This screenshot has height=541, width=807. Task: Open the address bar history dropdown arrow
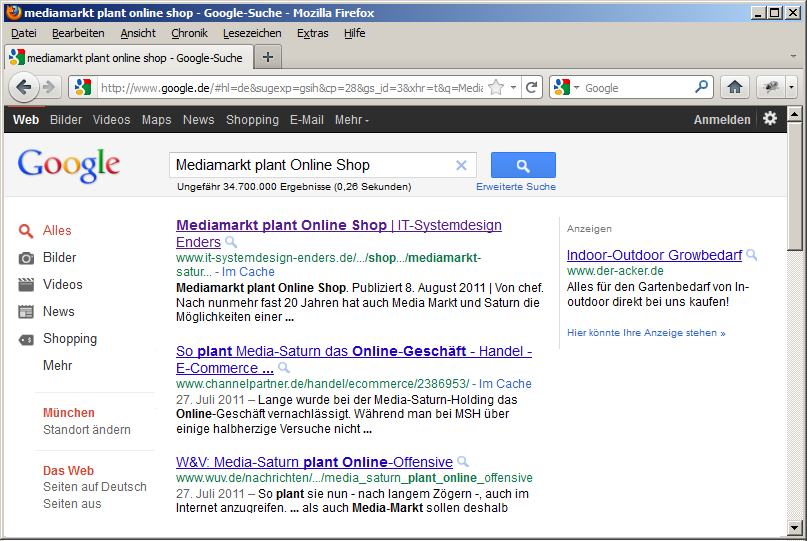tap(513, 88)
